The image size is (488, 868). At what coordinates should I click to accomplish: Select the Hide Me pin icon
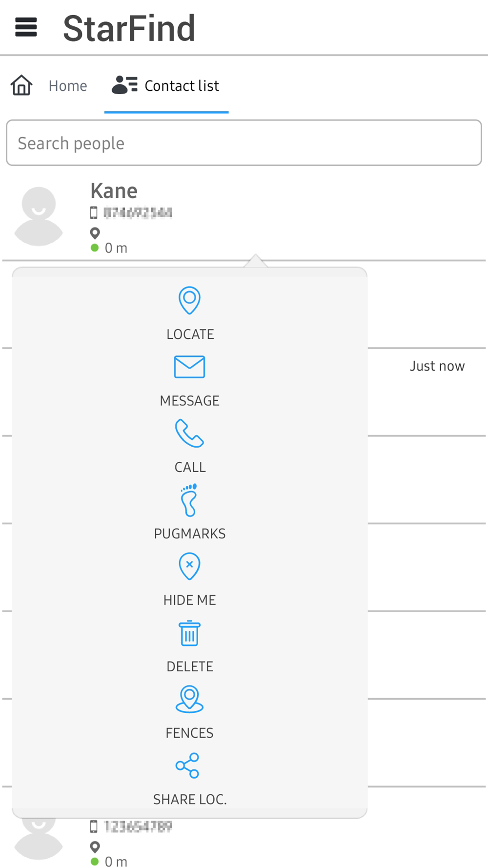(189, 566)
